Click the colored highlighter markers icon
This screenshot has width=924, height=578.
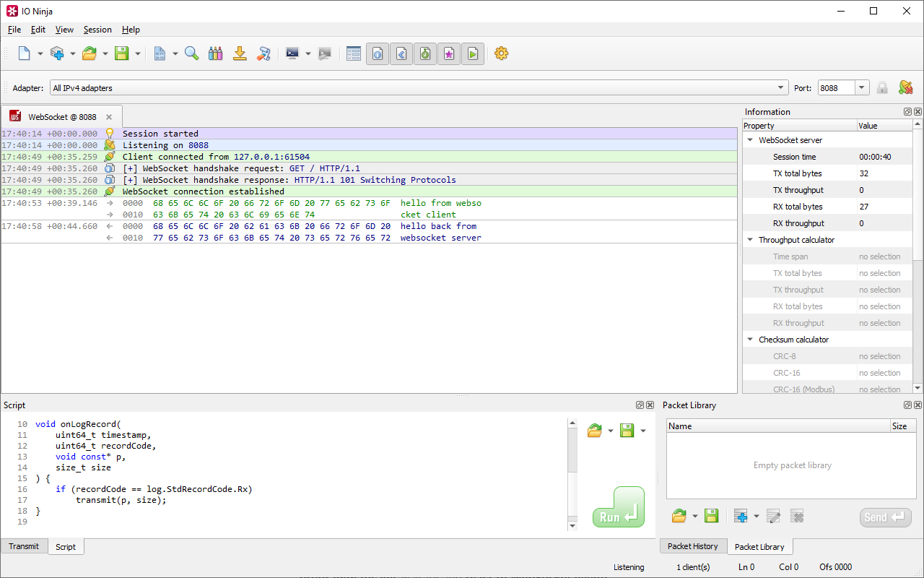[x=215, y=53]
